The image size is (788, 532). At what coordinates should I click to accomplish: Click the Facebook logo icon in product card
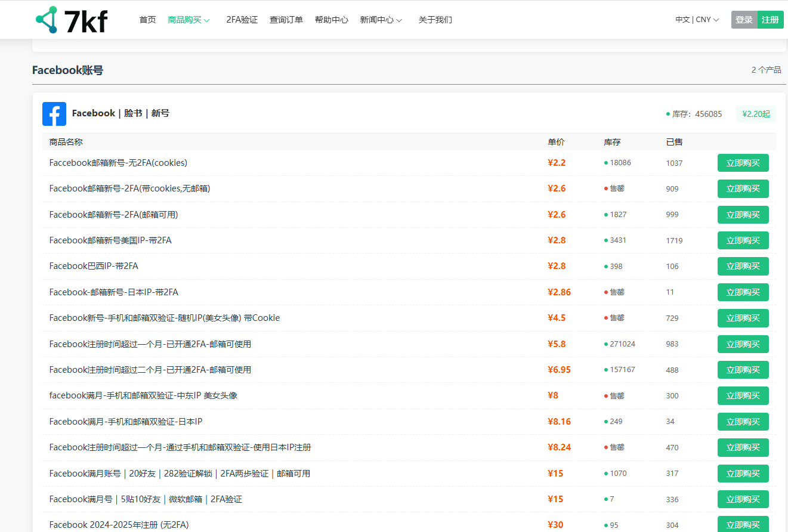[54, 114]
